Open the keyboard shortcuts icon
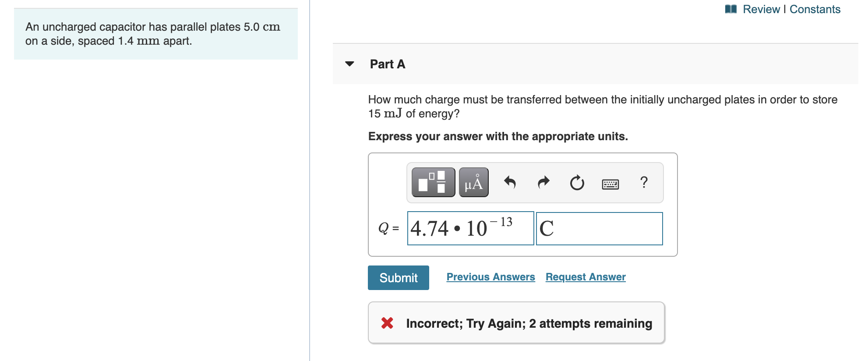The height and width of the screenshot is (361, 868). coord(610,184)
